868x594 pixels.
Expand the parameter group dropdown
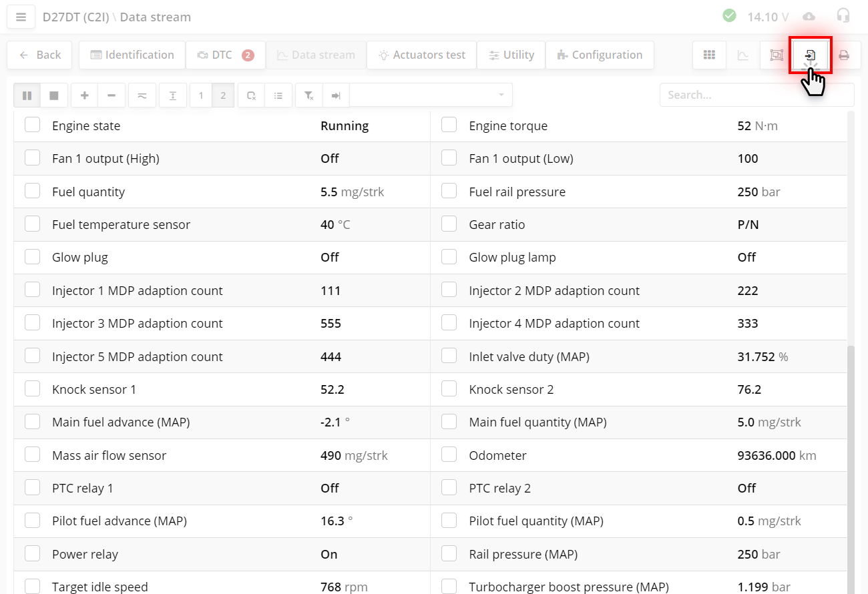tap(501, 95)
